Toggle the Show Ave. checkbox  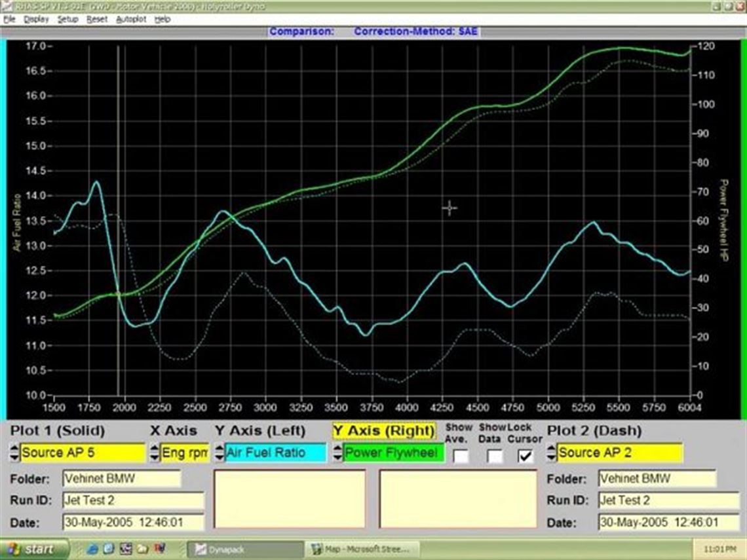[461, 457]
